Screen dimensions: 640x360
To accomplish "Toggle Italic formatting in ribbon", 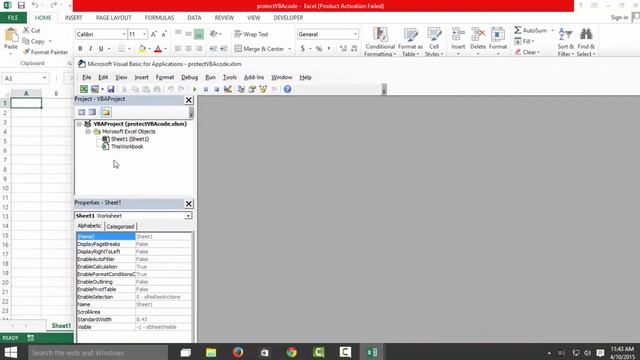I will (90, 49).
